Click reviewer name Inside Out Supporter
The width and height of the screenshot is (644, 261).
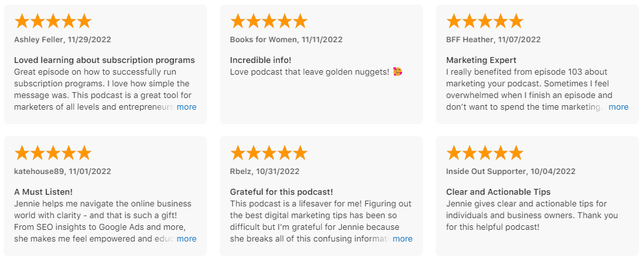(486, 171)
